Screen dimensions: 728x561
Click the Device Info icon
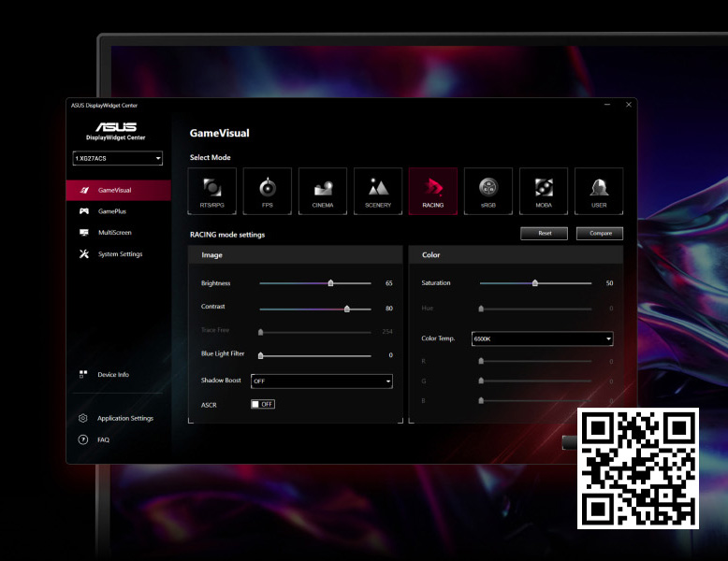coord(83,374)
